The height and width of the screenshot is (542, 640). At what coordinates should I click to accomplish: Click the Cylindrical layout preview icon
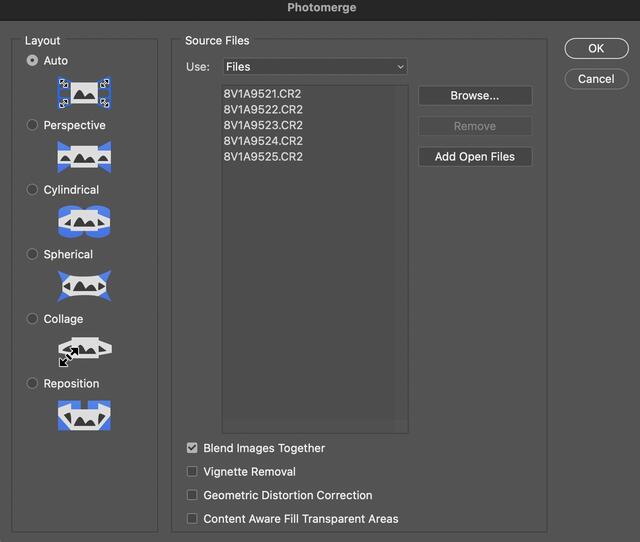point(84,222)
